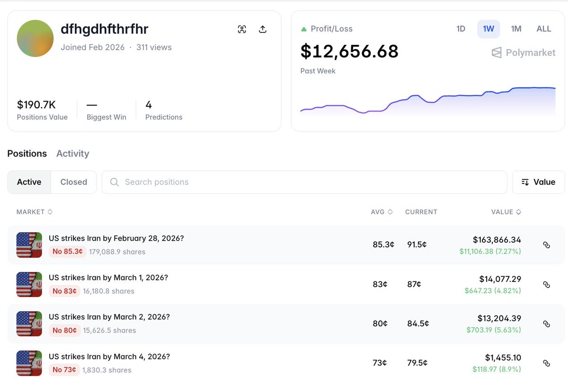
Task: Click the $647.23 (4.82%) gain
Action: (x=493, y=291)
